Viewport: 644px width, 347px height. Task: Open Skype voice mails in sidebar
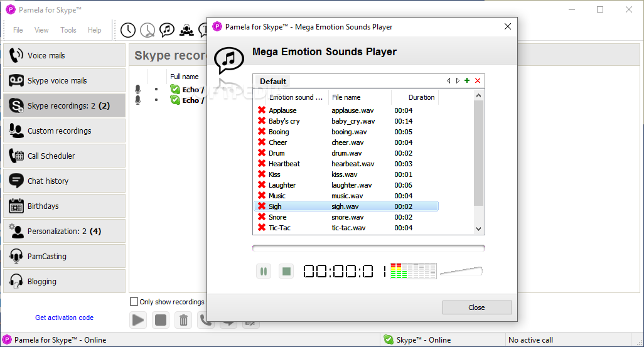point(65,80)
